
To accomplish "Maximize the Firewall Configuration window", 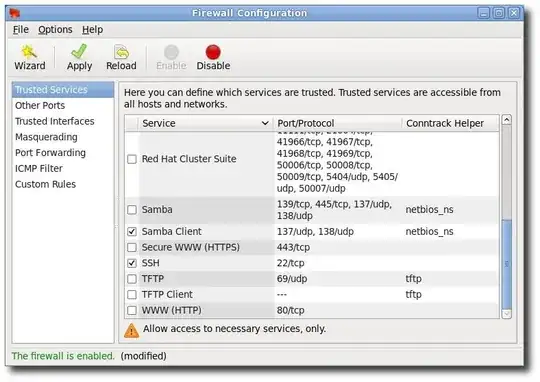I will 499,13.
